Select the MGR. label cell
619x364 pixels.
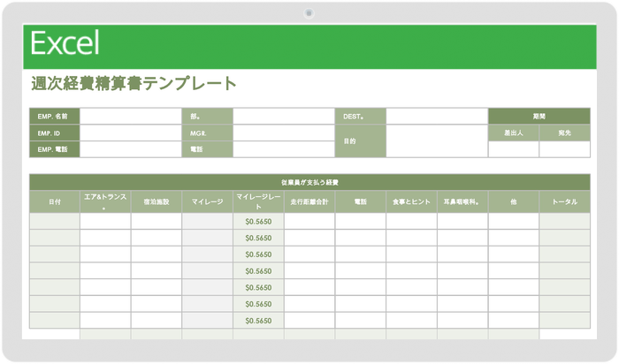click(x=207, y=133)
